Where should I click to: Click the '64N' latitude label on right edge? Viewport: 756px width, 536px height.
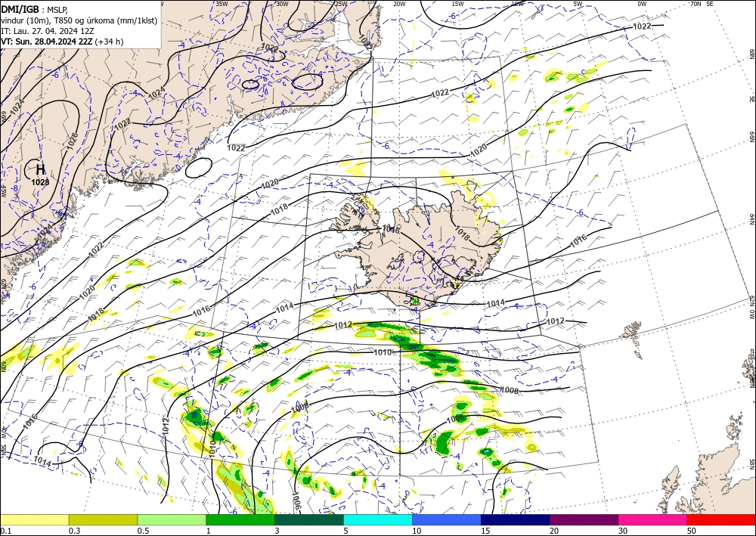click(x=751, y=218)
